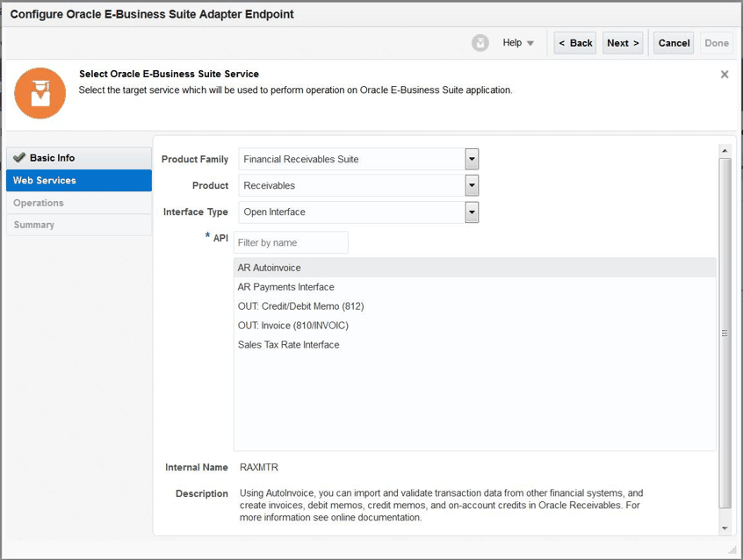The height and width of the screenshot is (560, 743).
Task: Open the Help dropdown menu
Action: click(518, 43)
